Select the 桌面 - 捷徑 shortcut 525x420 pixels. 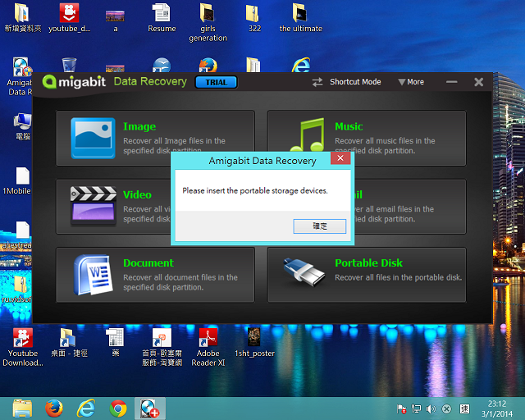coord(69,343)
